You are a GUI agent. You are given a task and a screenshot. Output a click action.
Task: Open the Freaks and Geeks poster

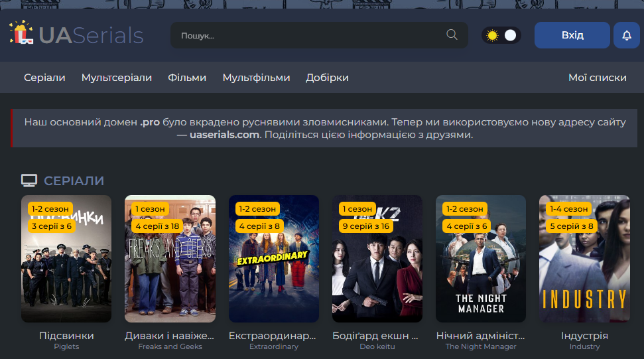click(x=170, y=259)
